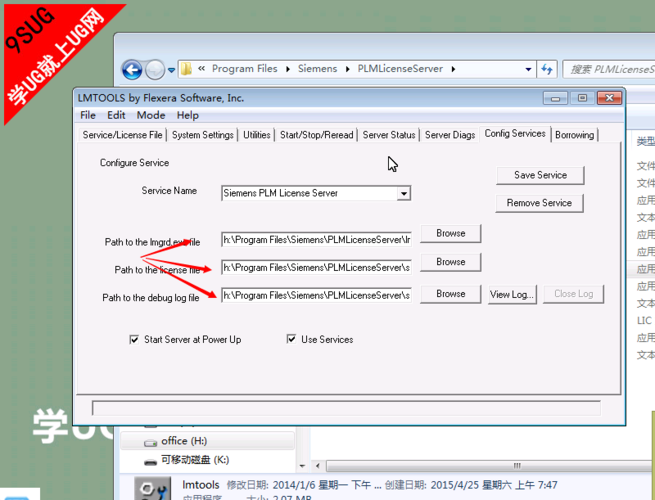This screenshot has width=655, height=500.
Task: Click the debug log file path field
Action: pyautogui.click(x=316, y=295)
